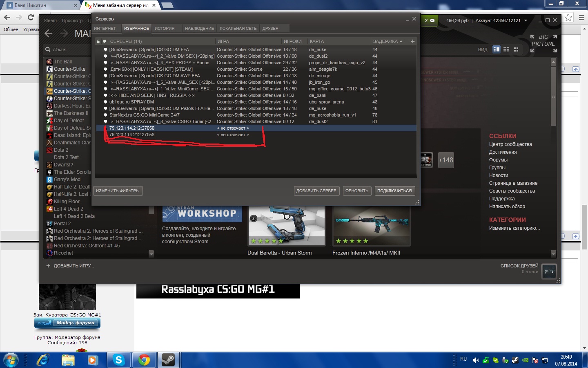Select The Ball in library
This screenshot has height=368, width=588.
tap(63, 62)
